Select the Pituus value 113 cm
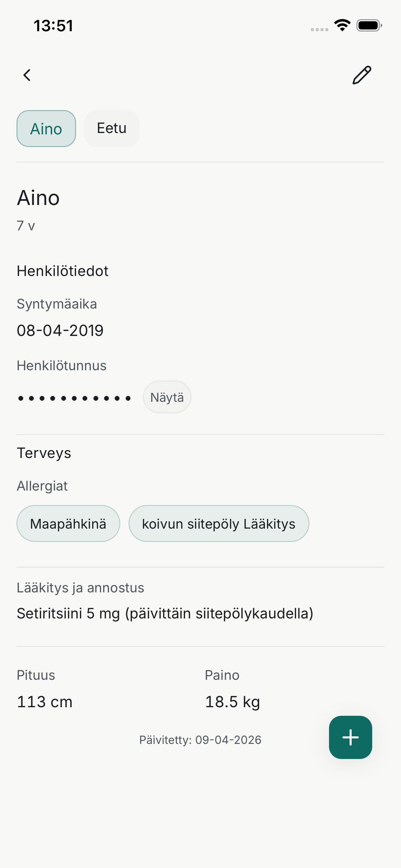 click(x=44, y=701)
